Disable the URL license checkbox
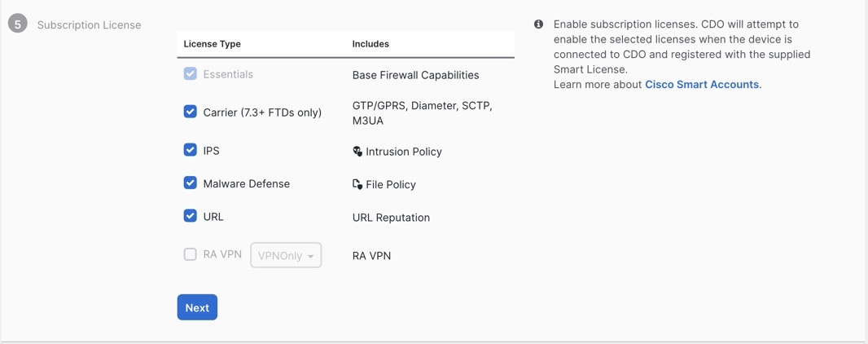Image resolution: width=868 pixels, height=344 pixels. coord(190,216)
